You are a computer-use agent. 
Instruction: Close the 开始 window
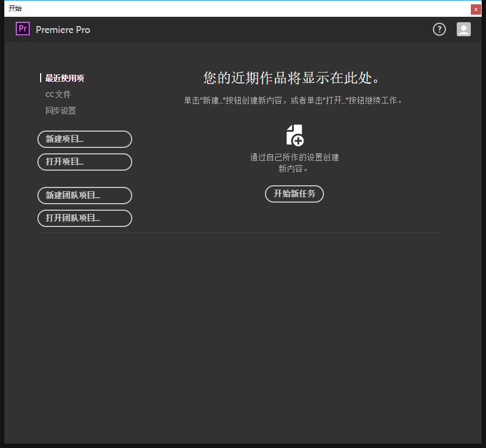click(476, 9)
